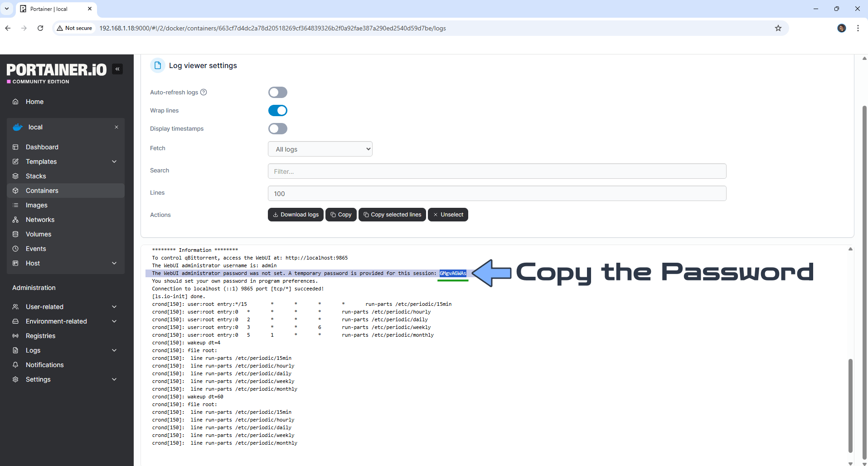Click the Home icon in the sidebar
The image size is (868, 466).
[15, 102]
